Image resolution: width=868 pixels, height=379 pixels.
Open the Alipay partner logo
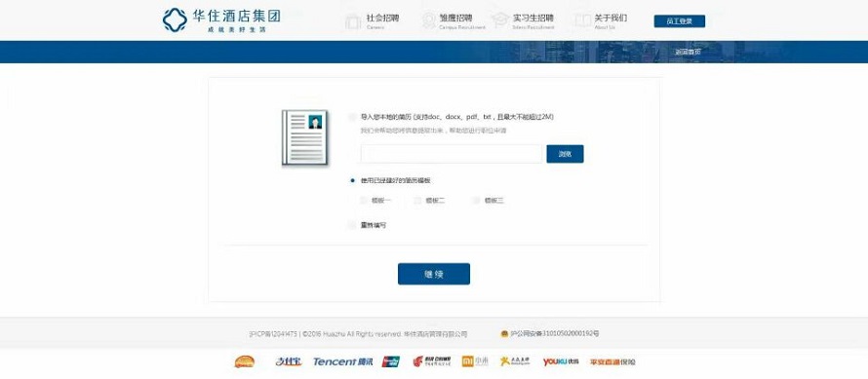[x=289, y=361]
